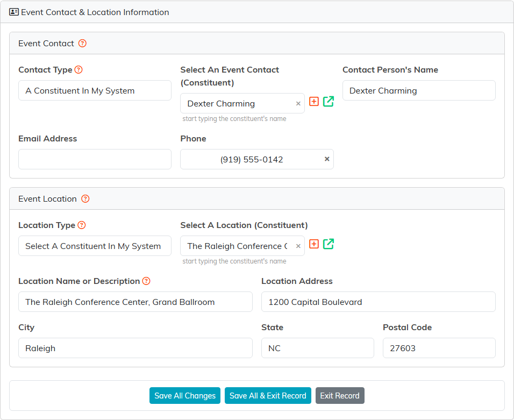Click the Event Contact help icon
514x420 pixels.
[82, 43]
